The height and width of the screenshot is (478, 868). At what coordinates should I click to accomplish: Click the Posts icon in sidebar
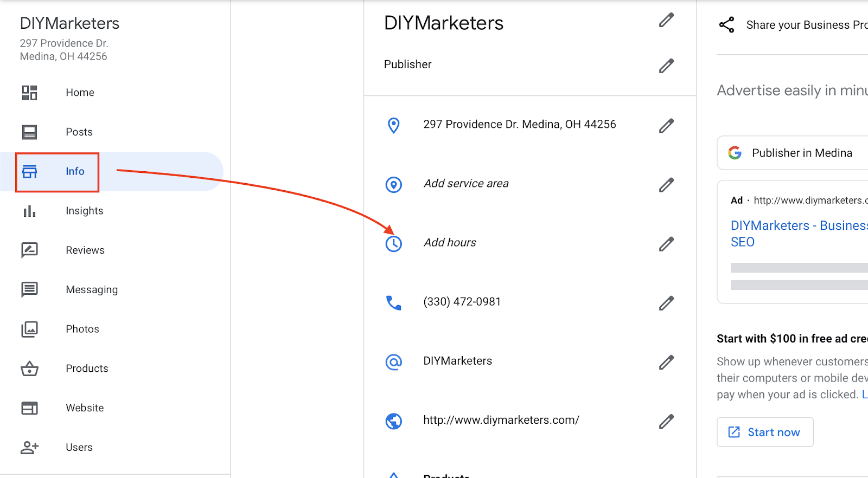[x=29, y=132]
